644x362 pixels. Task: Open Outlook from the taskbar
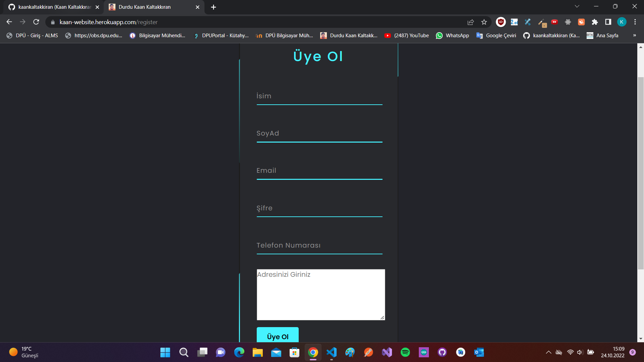(x=479, y=352)
